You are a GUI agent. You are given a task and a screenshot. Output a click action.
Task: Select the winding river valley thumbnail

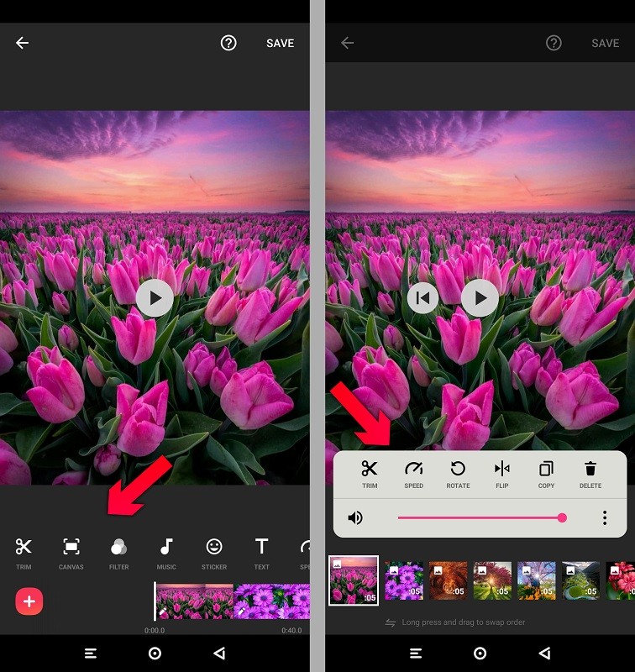pyautogui.click(x=581, y=580)
